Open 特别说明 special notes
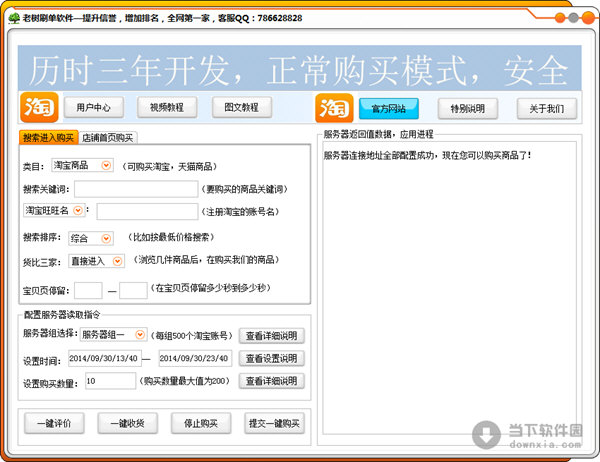600x462 pixels. click(468, 109)
